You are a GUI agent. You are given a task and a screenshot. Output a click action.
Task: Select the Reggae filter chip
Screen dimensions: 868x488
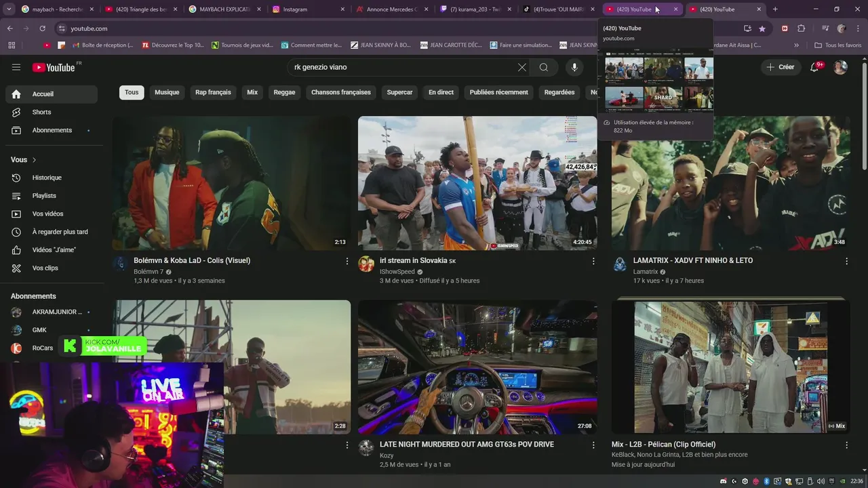[284, 92]
